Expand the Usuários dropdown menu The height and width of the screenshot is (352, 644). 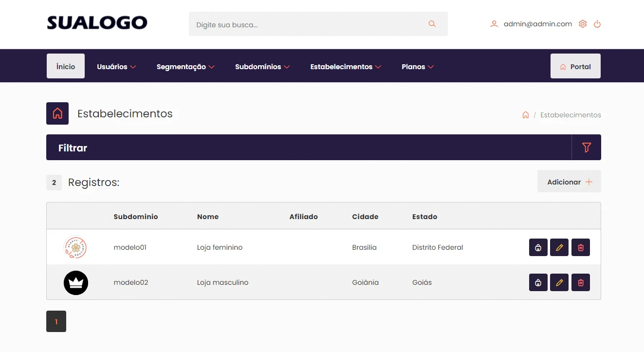pos(116,67)
